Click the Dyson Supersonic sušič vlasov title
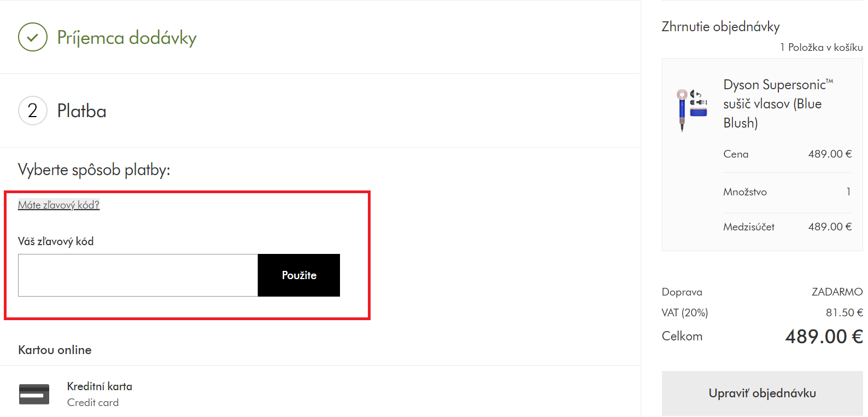 [778, 103]
